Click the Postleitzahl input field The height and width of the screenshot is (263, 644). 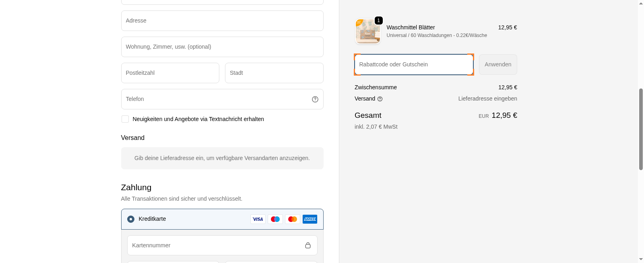click(170, 73)
